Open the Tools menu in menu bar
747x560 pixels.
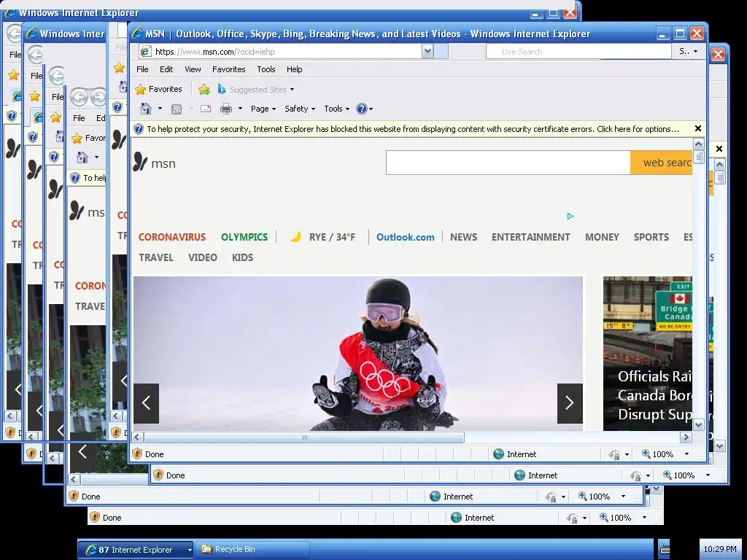(x=266, y=69)
